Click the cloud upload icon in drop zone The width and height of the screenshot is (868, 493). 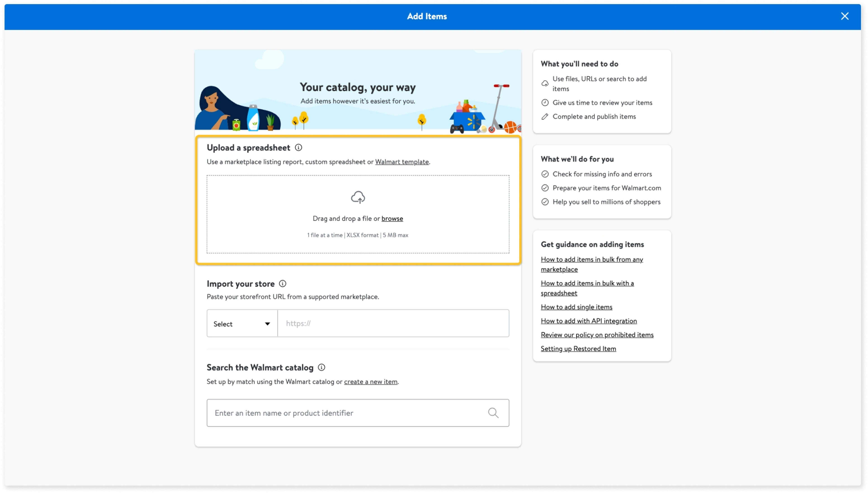pyautogui.click(x=358, y=197)
